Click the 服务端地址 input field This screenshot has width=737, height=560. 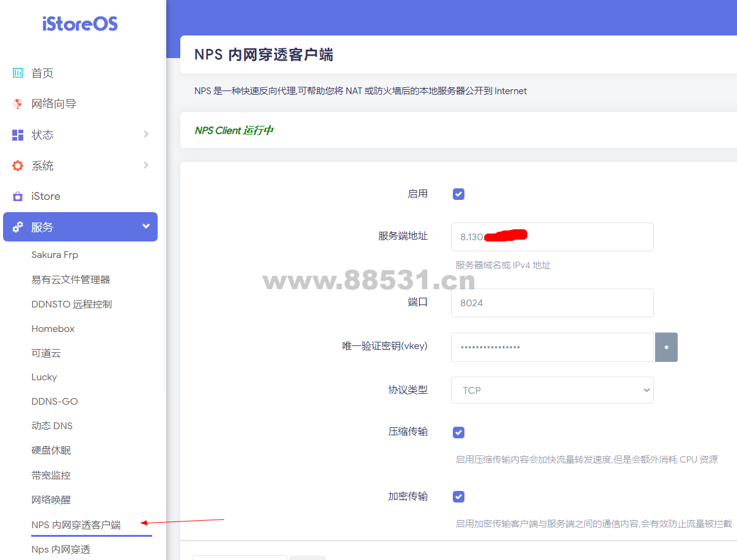pyautogui.click(x=552, y=237)
